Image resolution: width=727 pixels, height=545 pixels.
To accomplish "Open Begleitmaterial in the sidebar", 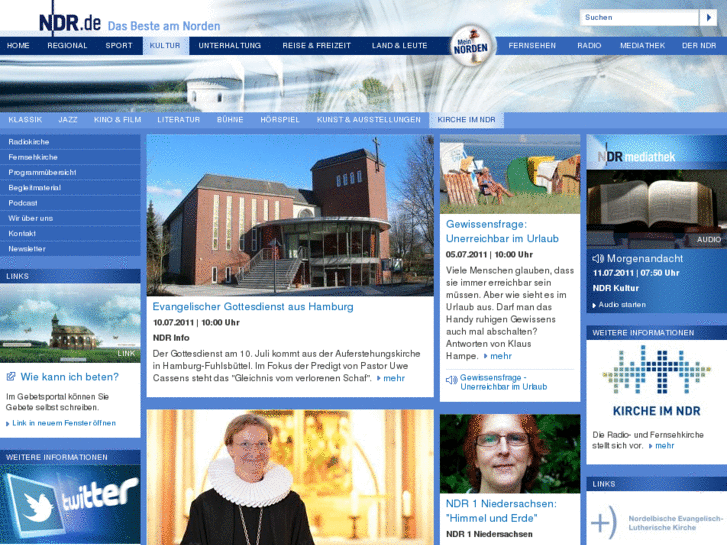I will (x=70, y=188).
